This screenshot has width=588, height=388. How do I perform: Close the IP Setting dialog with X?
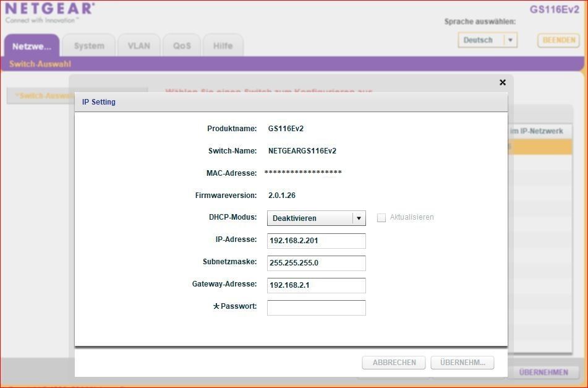pos(502,82)
